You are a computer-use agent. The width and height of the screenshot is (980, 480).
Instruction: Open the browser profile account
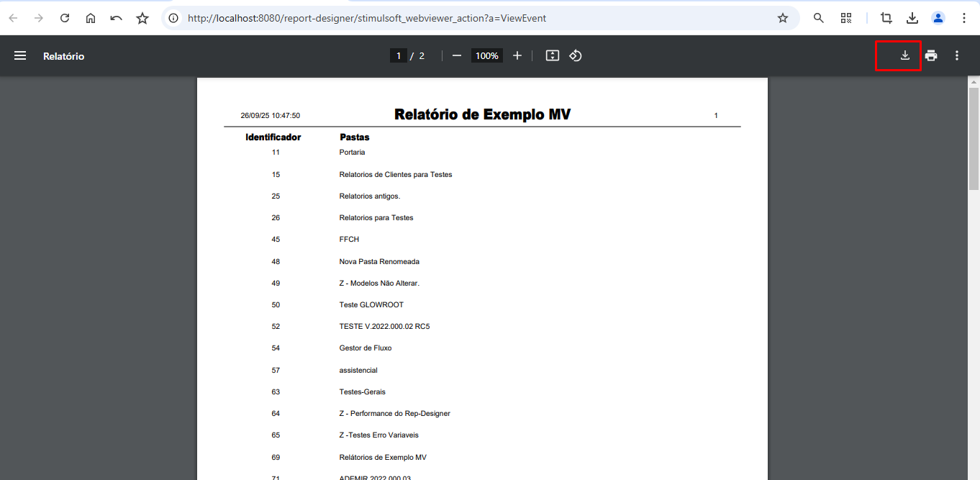[938, 18]
